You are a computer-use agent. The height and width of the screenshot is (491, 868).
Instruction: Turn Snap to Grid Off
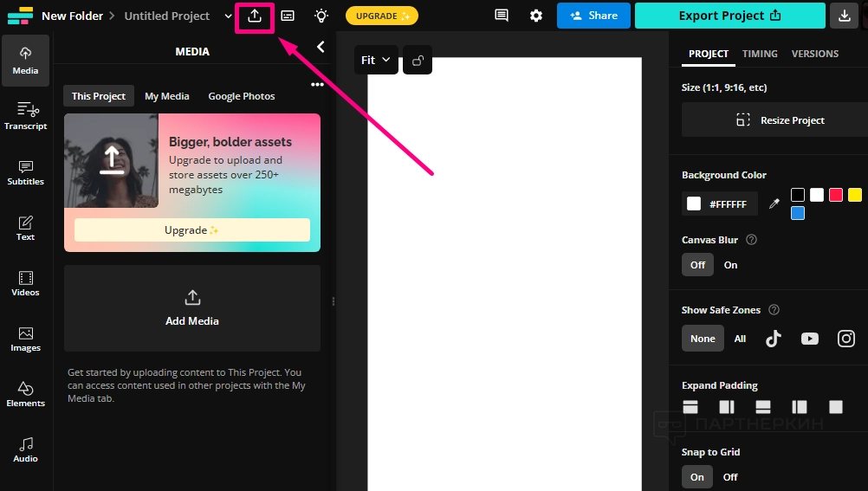coord(730,476)
